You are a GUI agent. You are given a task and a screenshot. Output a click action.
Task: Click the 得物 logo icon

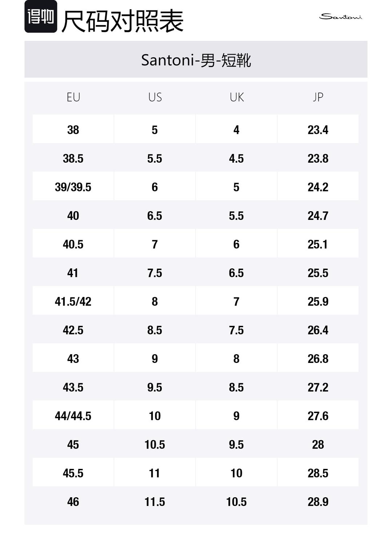point(41,17)
